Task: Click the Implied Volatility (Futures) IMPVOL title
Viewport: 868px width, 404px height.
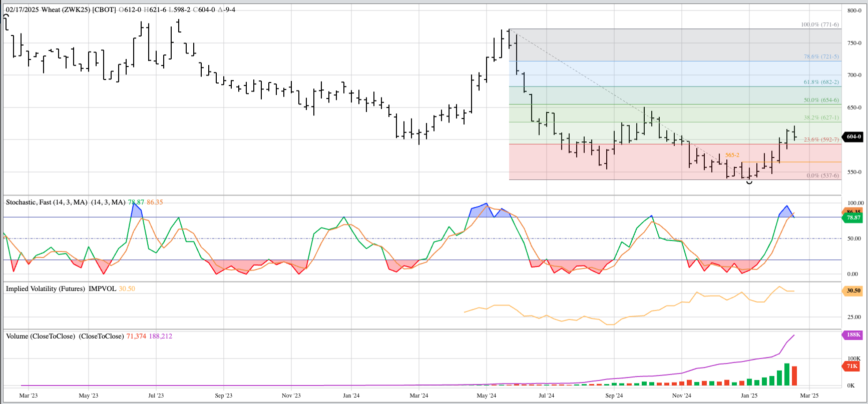Action: pos(61,289)
